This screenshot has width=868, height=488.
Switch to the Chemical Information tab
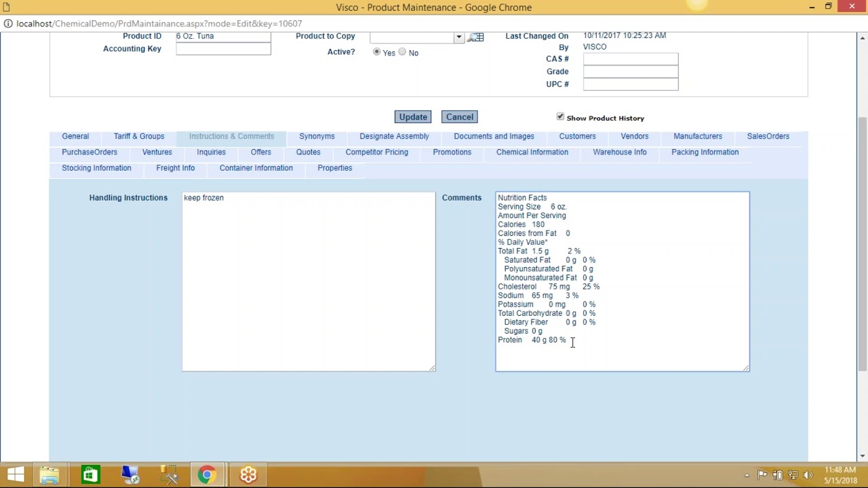[x=532, y=152]
